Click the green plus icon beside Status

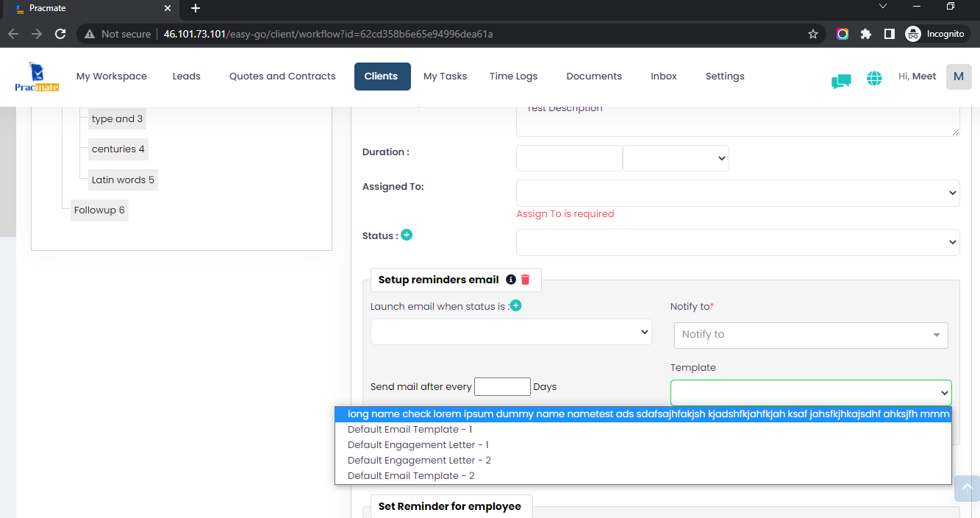pos(407,235)
